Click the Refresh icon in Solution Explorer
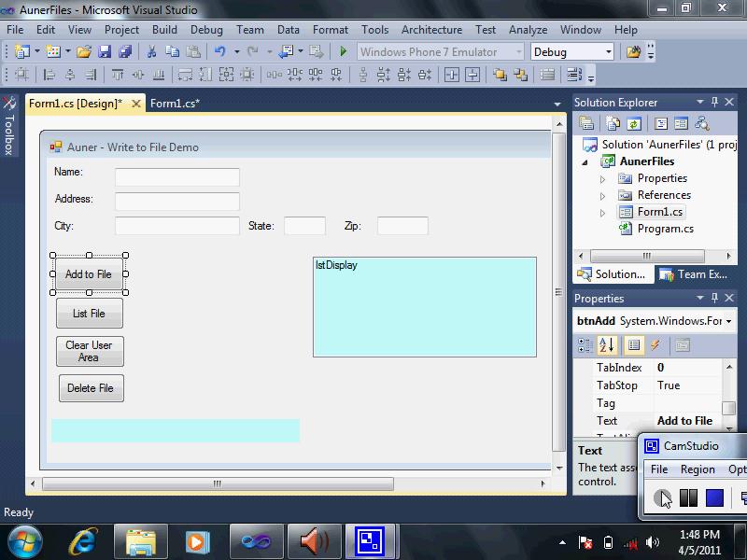This screenshot has height=560, width=747. click(x=633, y=123)
